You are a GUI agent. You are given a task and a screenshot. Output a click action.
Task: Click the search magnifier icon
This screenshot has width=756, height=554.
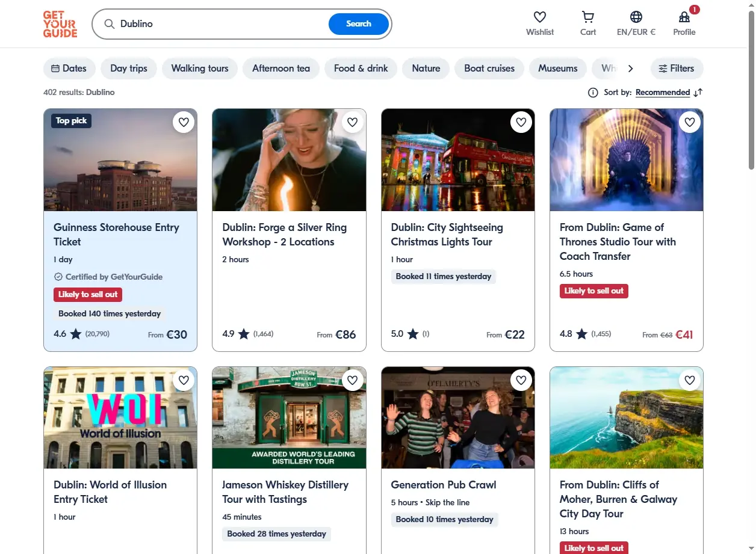[x=110, y=24]
